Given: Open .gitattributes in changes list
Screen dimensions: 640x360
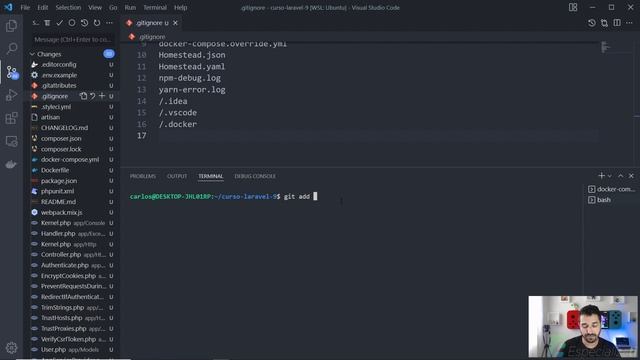Looking at the screenshot, I should click(58, 86).
